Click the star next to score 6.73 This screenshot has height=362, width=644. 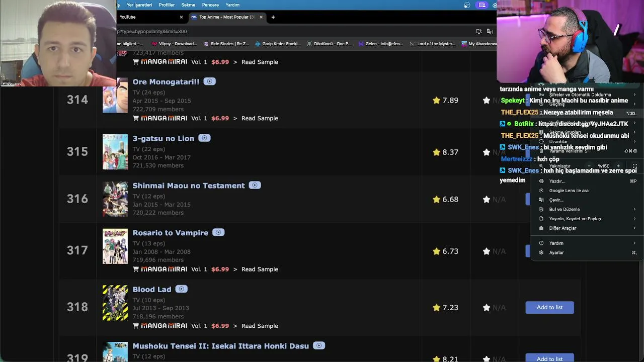tap(436, 251)
